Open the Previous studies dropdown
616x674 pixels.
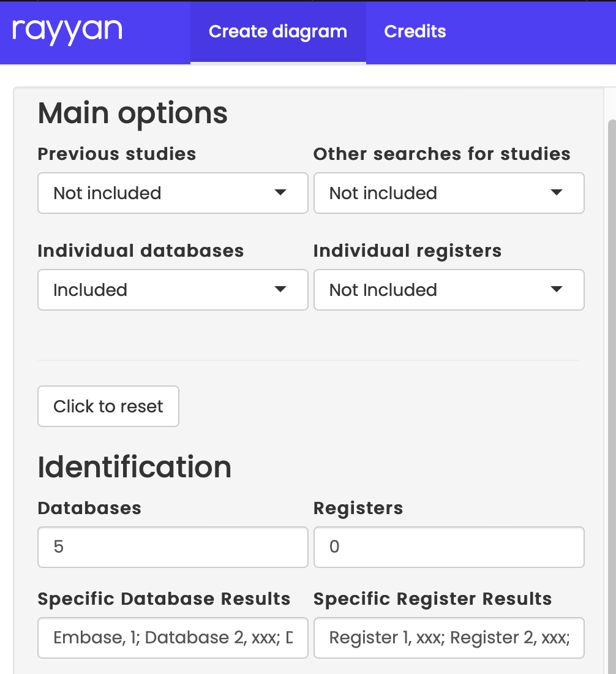(173, 193)
